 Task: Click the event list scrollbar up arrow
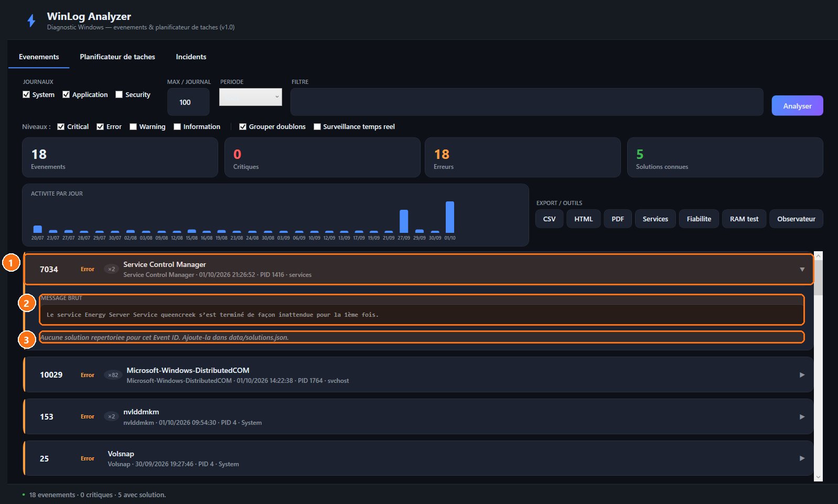click(818, 256)
